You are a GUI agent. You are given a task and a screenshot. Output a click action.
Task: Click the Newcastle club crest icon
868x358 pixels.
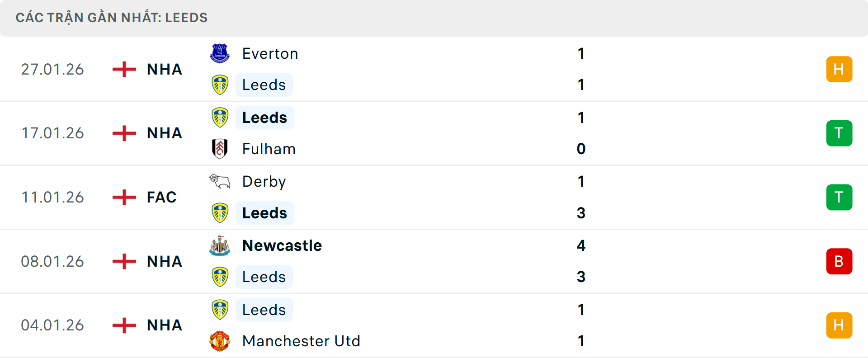[220, 246]
